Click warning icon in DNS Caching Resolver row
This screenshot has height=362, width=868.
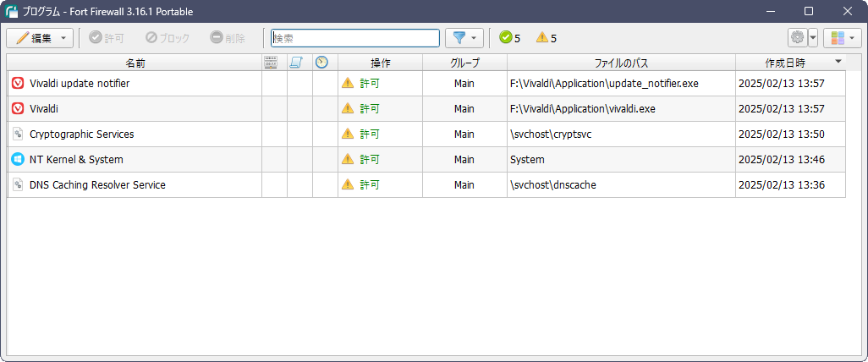click(x=348, y=184)
